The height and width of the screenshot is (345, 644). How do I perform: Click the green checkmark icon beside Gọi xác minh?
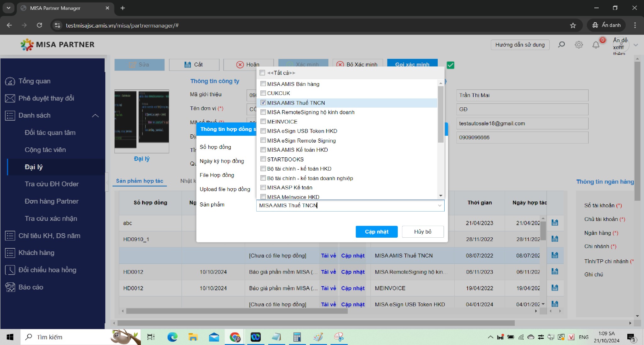(450, 65)
